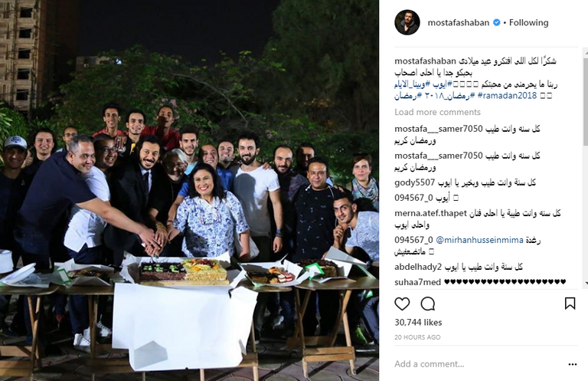Focus the Add a comment field

[x=478, y=364]
